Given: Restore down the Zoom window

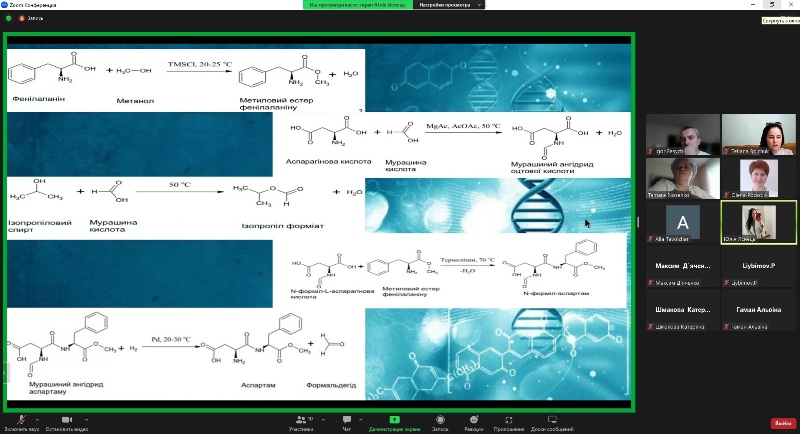Looking at the screenshot, I should 771,5.
